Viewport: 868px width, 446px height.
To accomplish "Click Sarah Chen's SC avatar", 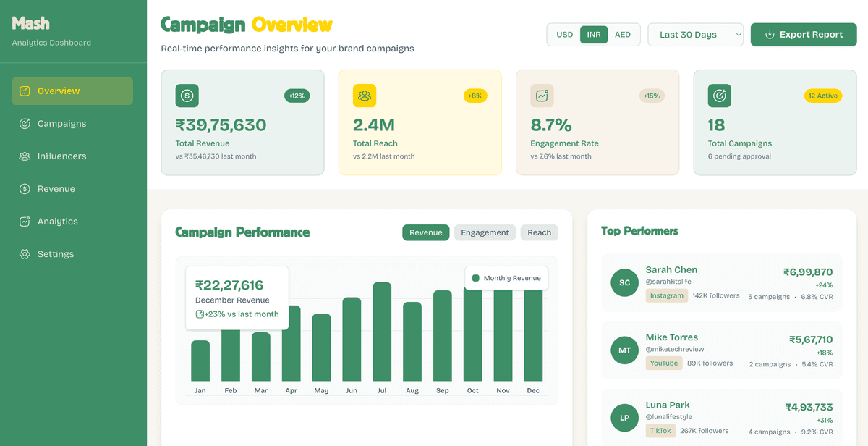I will click(x=624, y=282).
